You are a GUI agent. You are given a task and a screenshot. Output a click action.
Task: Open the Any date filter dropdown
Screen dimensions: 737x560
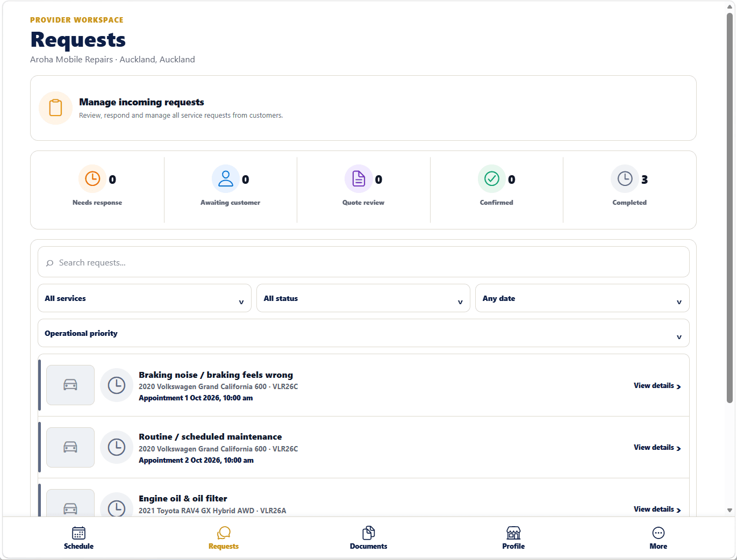pyautogui.click(x=582, y=298)
